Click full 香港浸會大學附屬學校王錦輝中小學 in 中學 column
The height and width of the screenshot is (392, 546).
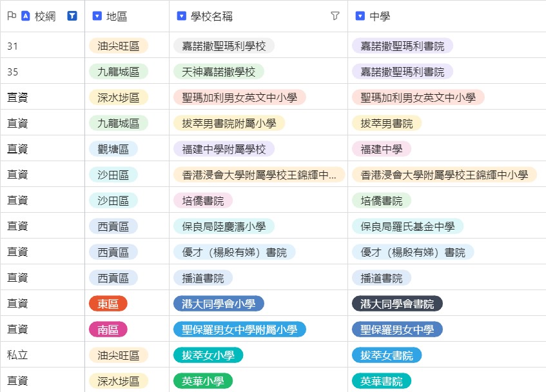click(444, 175)
